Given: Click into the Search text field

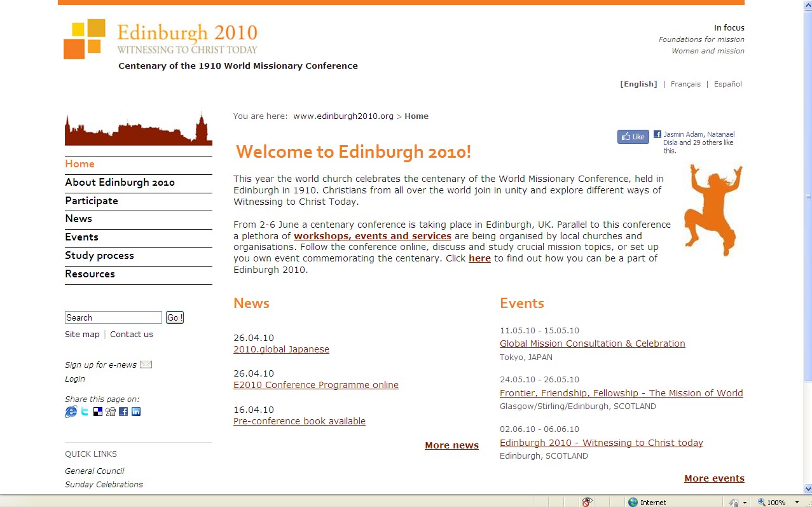Looking at the screenshot, I should [113, 317].
